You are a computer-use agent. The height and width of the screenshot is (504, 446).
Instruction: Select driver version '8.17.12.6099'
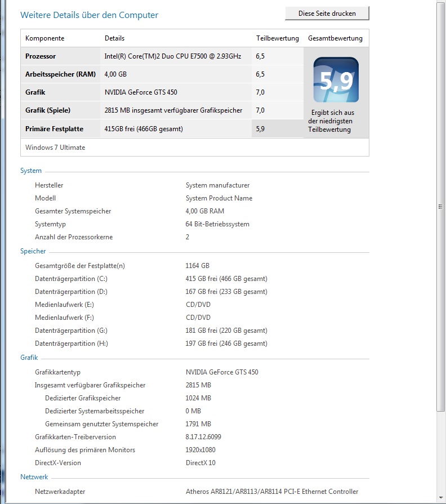(203, 437)
